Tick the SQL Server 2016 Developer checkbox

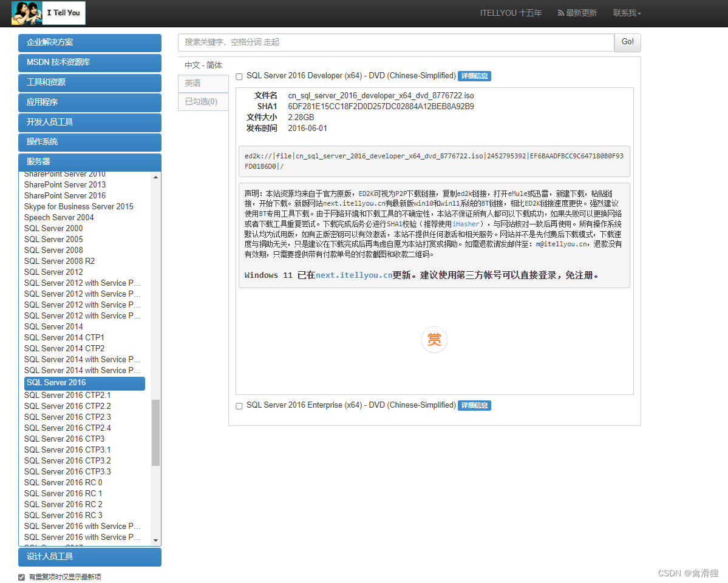tap(239, 76)
